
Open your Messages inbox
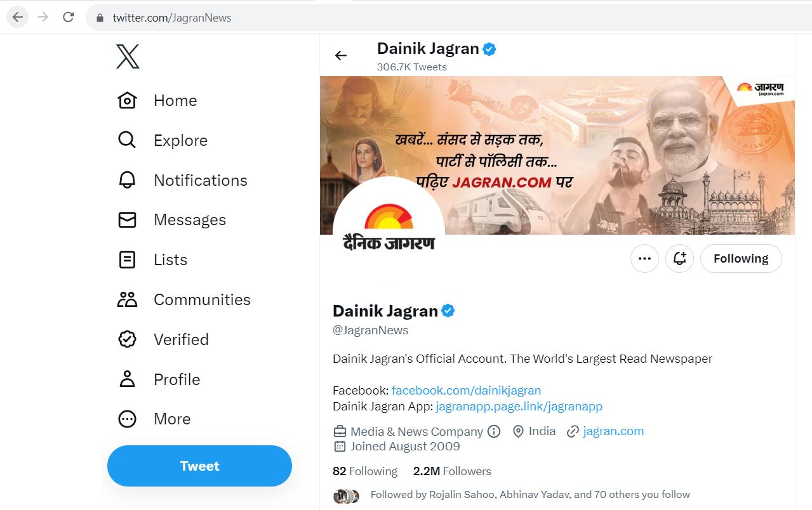pyautogui.click(x=189, y=219)
